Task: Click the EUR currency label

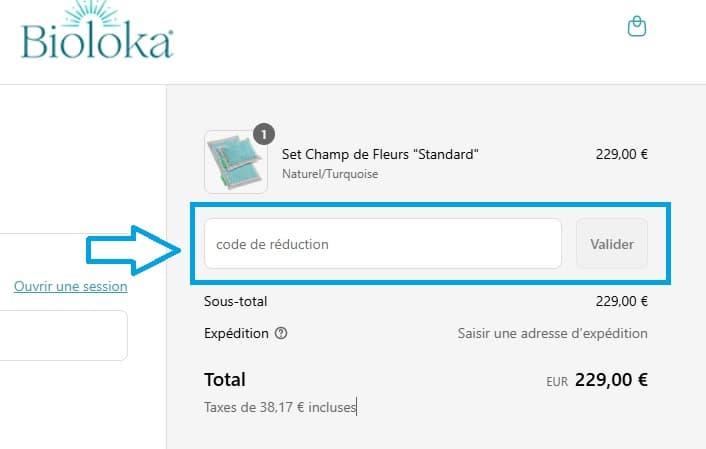Action: tap(557, 382)
